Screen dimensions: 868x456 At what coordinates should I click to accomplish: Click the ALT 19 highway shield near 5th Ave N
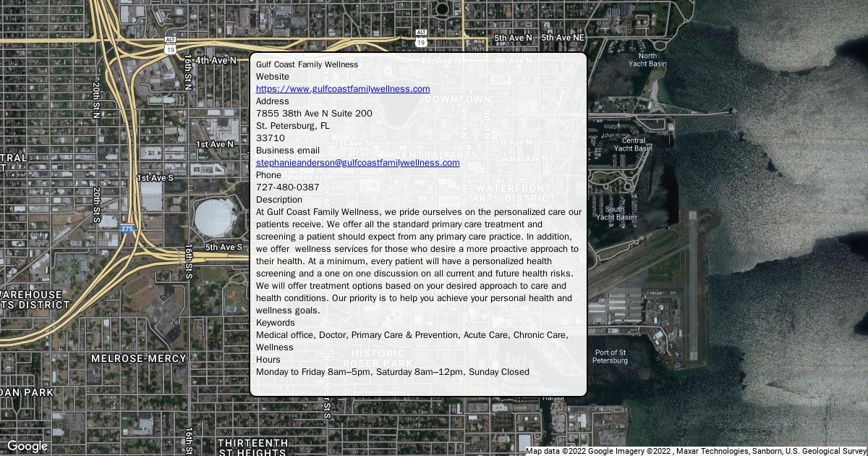(422, 38)
